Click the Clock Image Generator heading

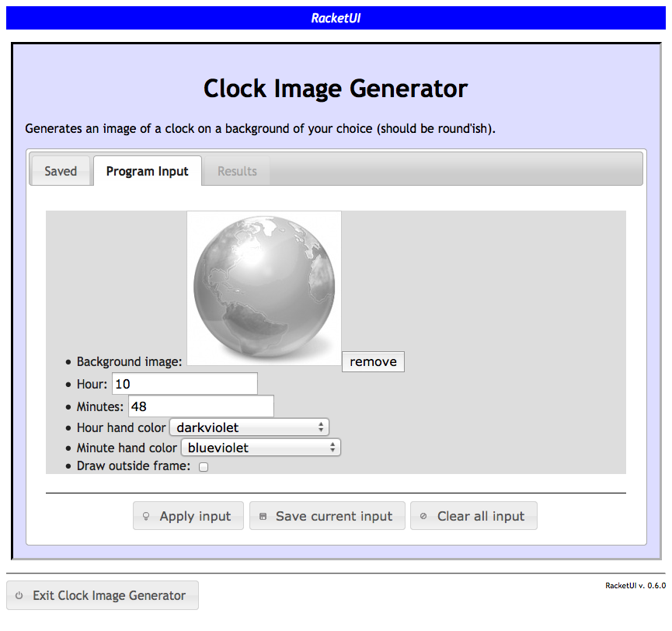[x=336, y=89]
